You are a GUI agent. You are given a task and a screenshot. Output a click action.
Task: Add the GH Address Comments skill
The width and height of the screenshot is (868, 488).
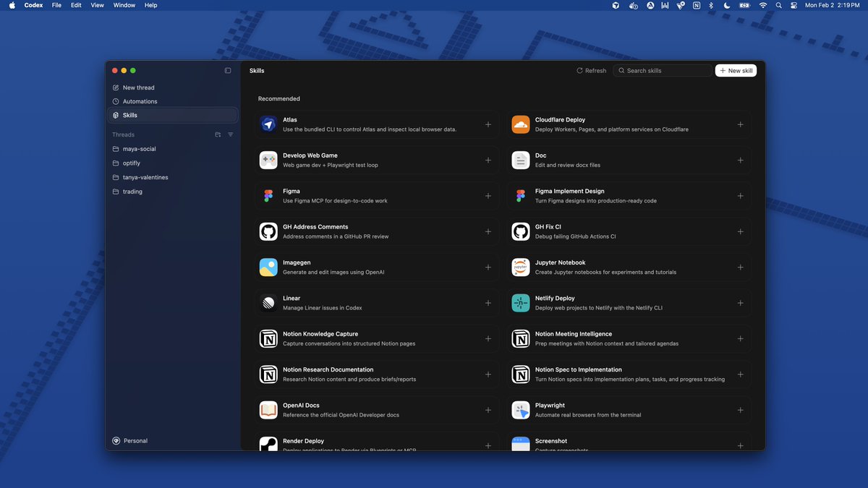point(488,231)
